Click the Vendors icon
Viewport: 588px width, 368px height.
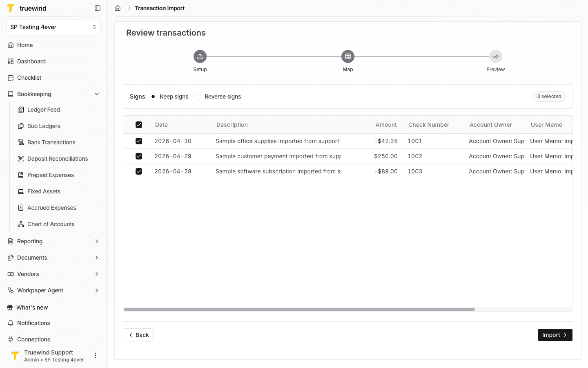pos(11,274)
